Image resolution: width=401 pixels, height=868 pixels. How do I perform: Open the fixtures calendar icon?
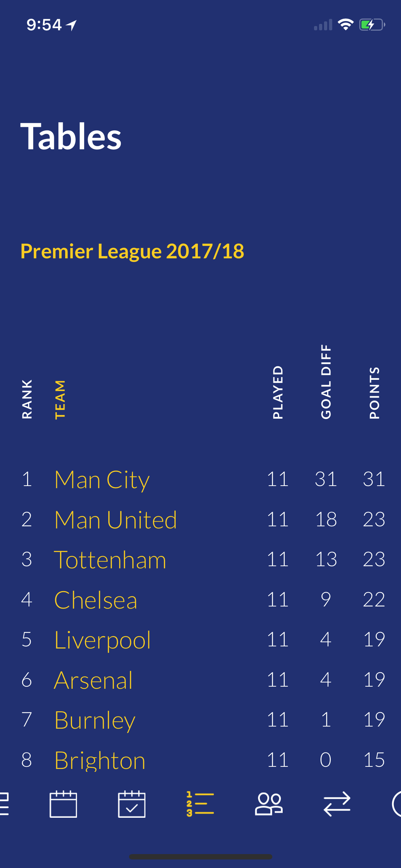[63, 804]
